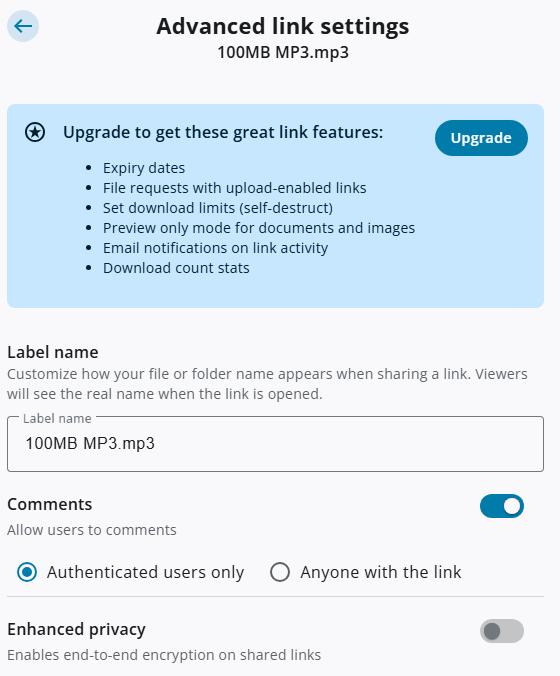
Task: Click the Expiry dates feature item
Action: pyautogui.click(x=144, y=168)
